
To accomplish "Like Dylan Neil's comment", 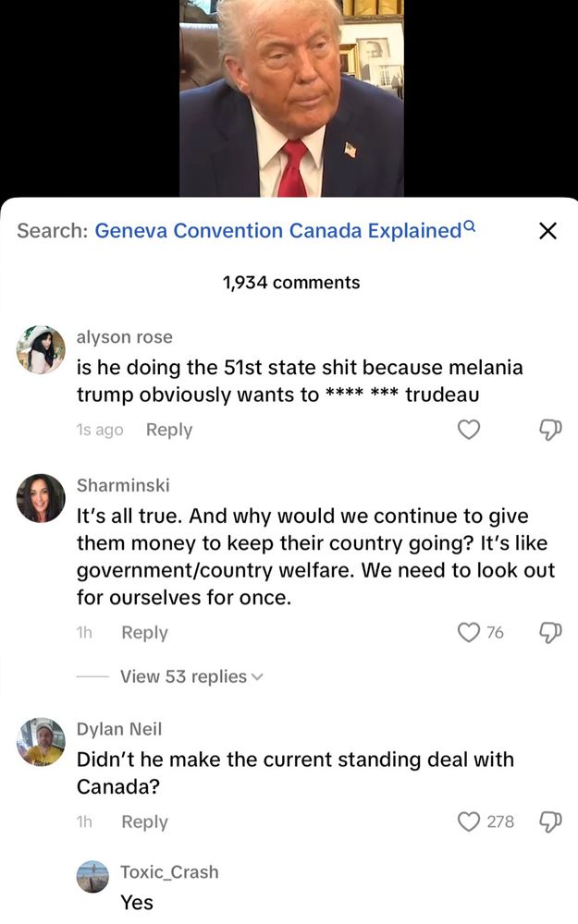I will tap(470, 821).
